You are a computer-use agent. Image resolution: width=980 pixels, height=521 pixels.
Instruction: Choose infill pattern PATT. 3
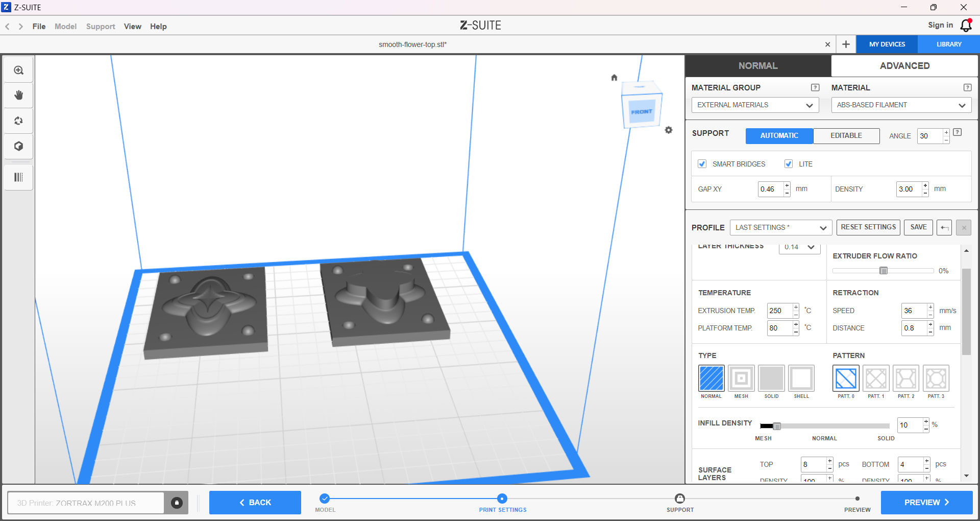pyautogui.click(x=936, y=378)
